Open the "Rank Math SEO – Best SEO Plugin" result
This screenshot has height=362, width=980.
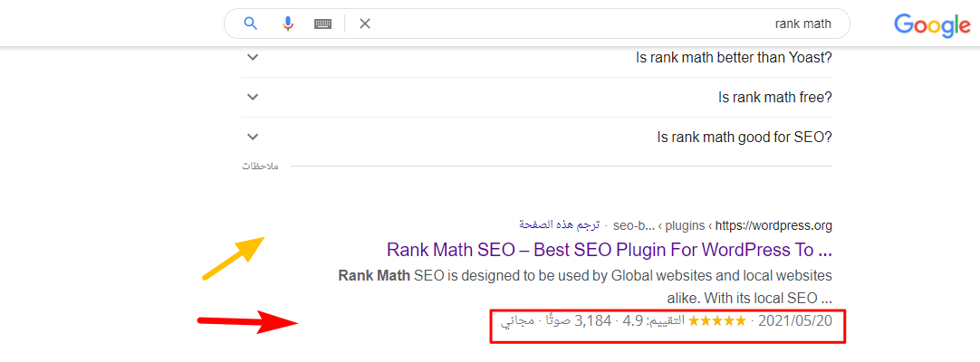[x=609, y=249]
